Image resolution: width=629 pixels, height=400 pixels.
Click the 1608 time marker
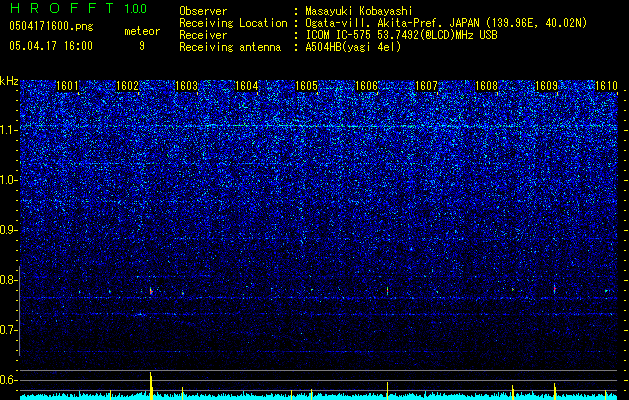(x=486, y=86)
